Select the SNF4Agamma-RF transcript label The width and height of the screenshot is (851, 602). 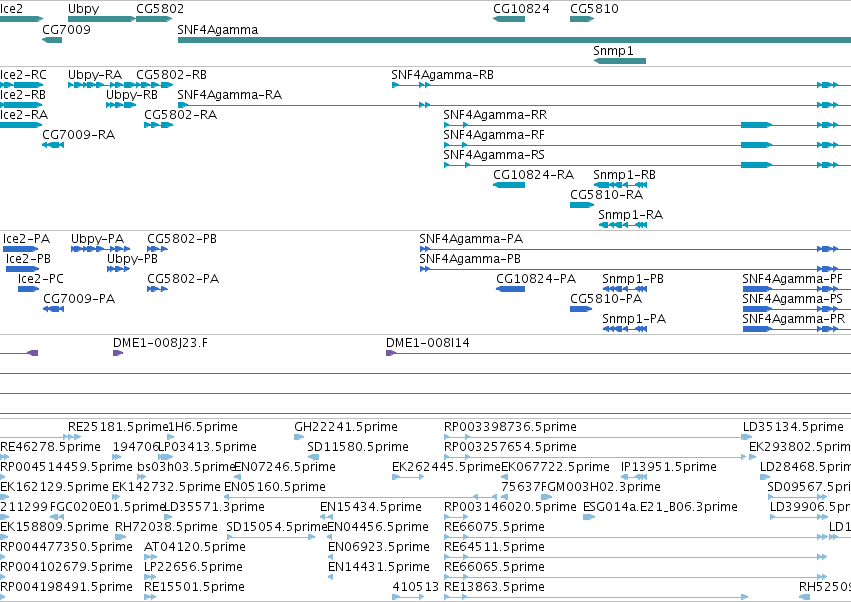pos(494,135)
